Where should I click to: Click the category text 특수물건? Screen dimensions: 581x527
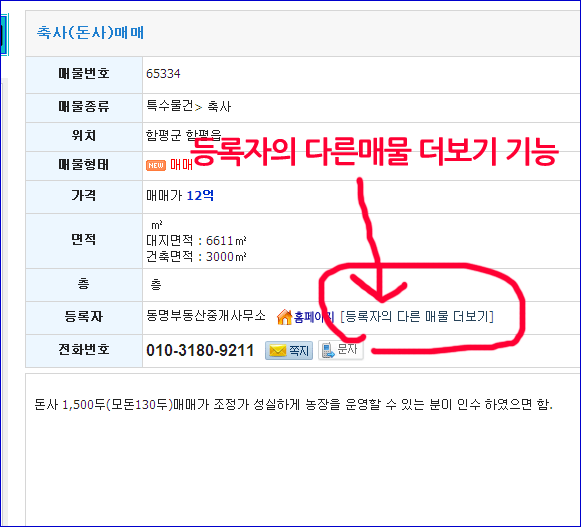(170, 106)
